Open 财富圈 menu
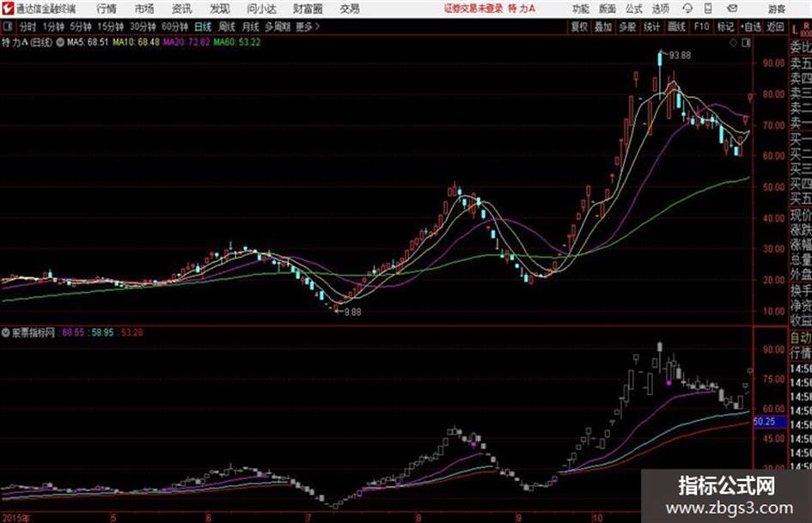 308,9
